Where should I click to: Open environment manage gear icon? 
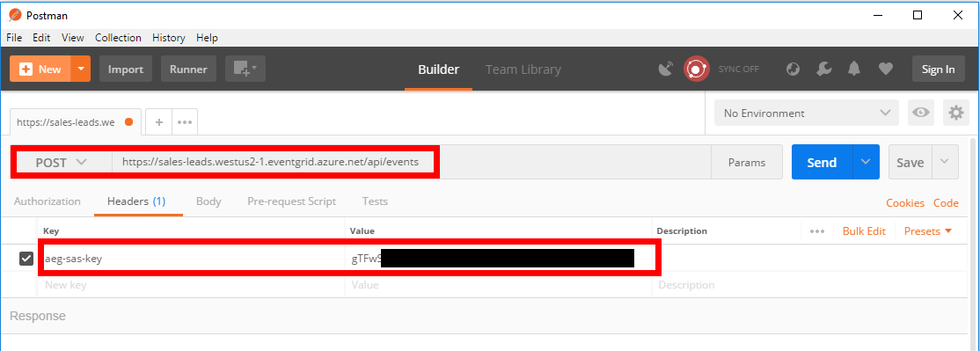[955, 113]
